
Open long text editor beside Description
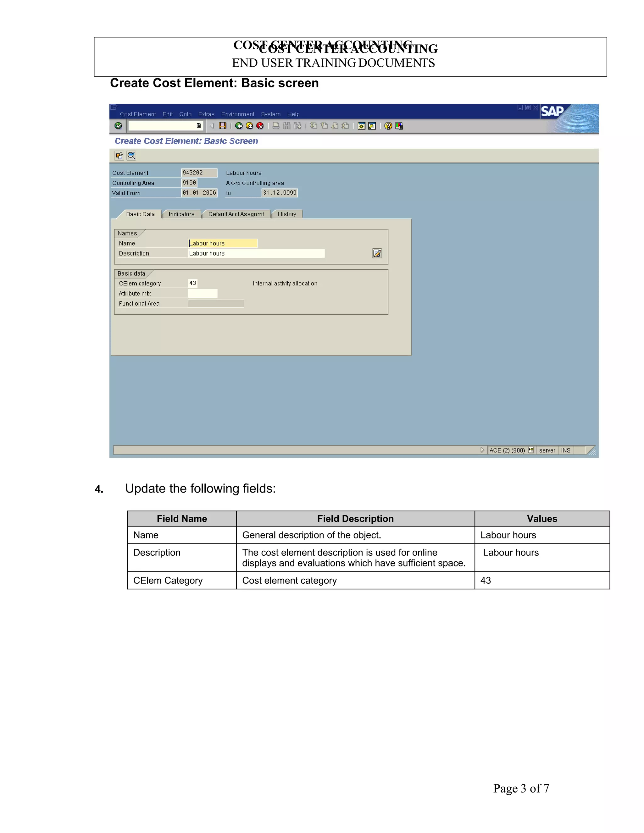(x=377, y=253)
